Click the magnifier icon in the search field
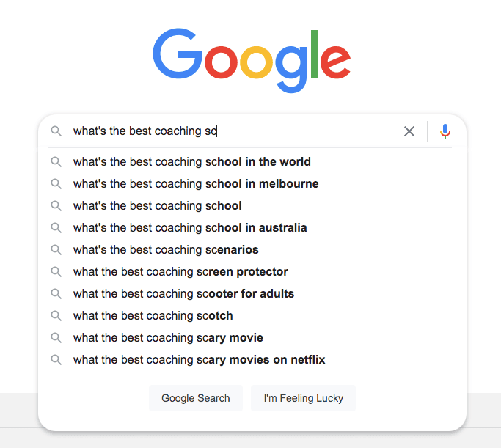 [x=56, y=131]
